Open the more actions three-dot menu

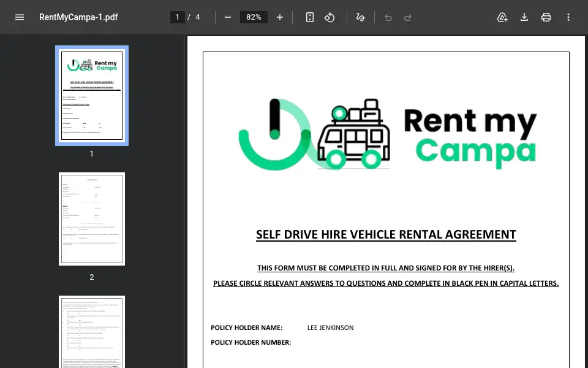[568, 17]
